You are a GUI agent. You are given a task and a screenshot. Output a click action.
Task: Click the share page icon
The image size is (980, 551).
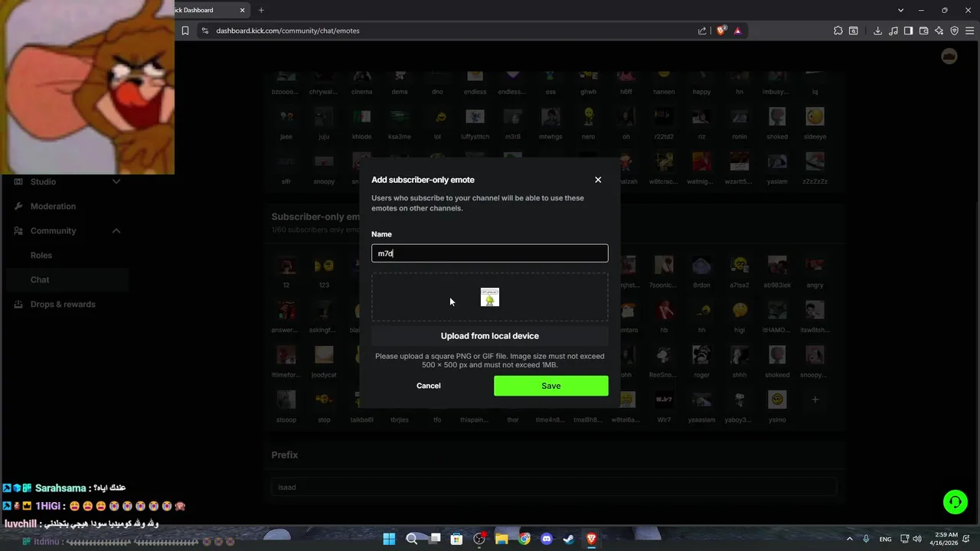pyautogui.click(x=702, y=31)
